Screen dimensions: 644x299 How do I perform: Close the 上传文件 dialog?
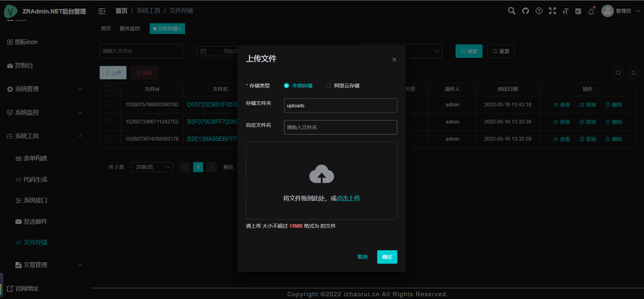pos(394,60)
